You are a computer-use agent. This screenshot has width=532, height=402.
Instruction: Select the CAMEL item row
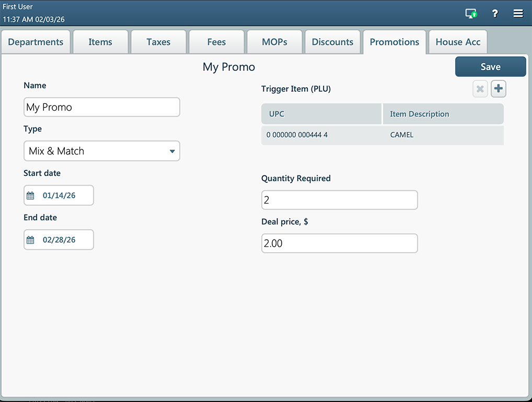pyautogui.click(x=382, y=135)
